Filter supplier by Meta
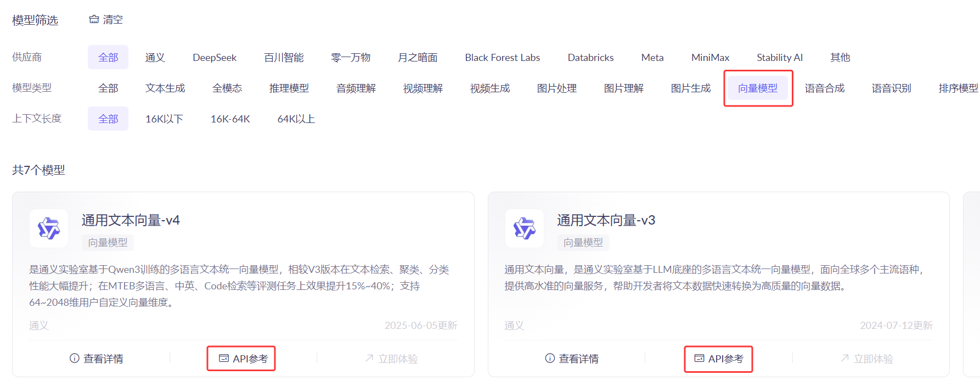The height and width of the screenshot is (386, 980). click(652, 57)
